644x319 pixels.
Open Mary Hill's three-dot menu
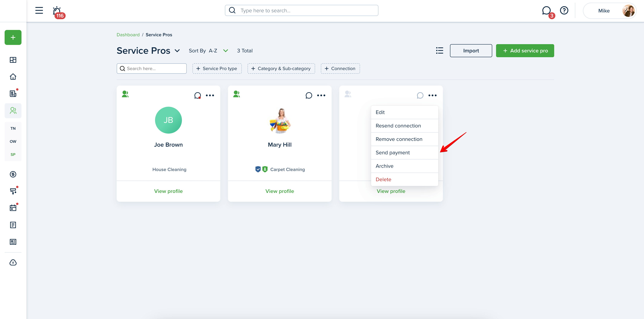(x=321, y=96)
